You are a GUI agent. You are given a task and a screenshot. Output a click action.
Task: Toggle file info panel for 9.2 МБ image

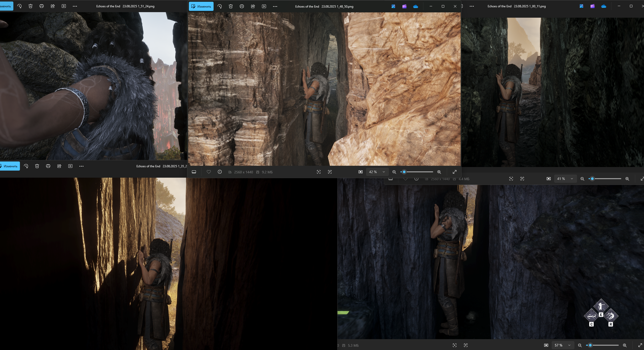pyautogui.click(x=220, y=172)
